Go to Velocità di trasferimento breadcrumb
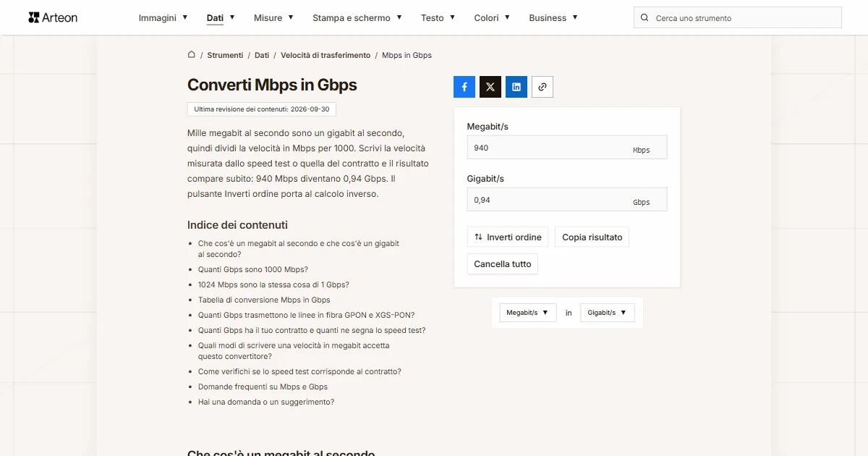The height and width of the screenshot is (456, 868). tap(325, 55)
